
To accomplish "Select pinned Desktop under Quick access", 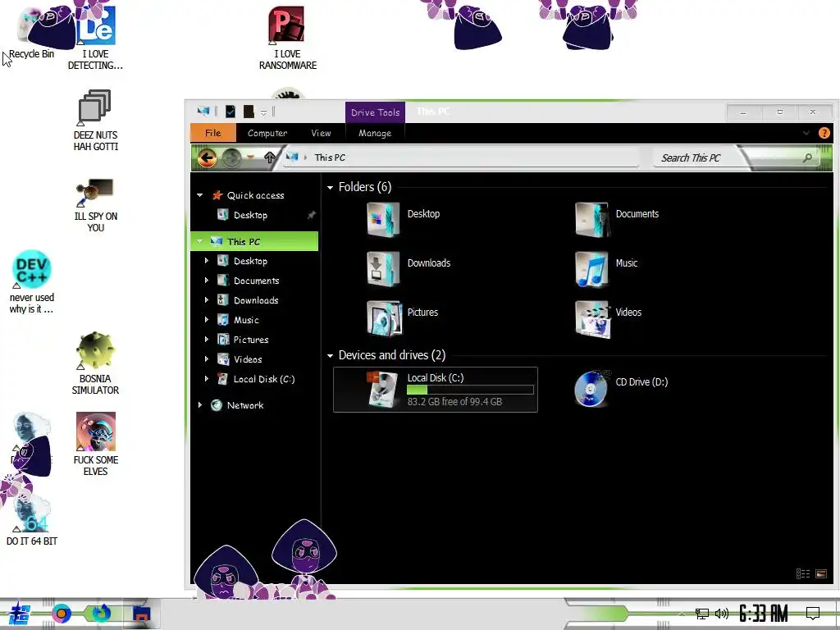I will [250, 216].
